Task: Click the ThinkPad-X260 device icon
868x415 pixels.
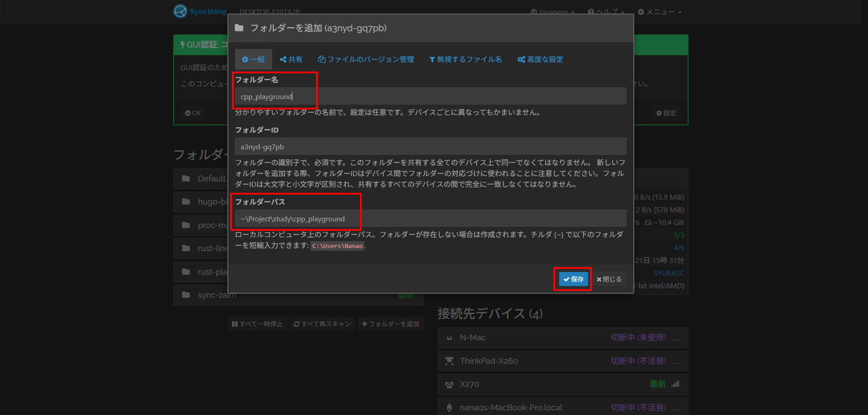Action: (449, 361)
